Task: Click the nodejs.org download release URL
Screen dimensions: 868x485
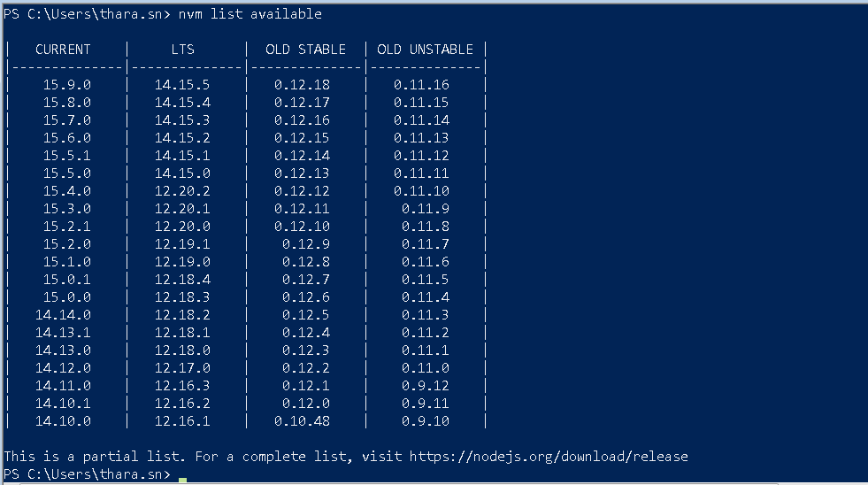Action: pyautogui.click(x=549, y=456)
